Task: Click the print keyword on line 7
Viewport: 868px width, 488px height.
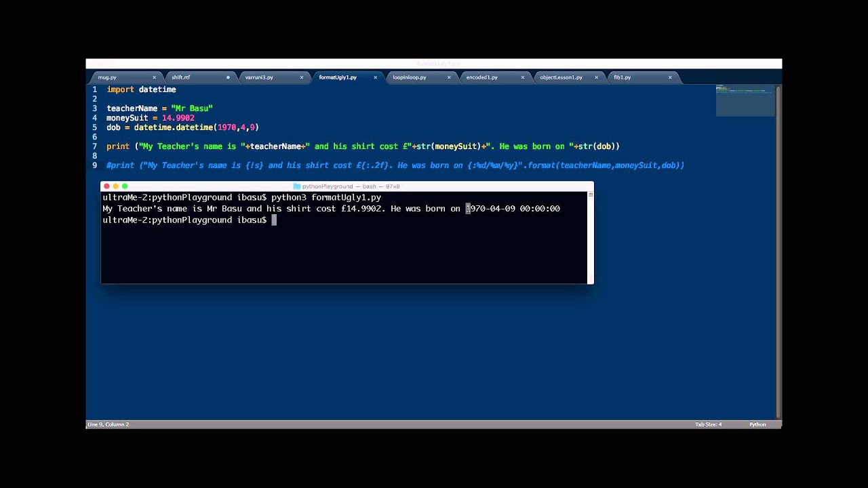Action: coord(118,146)
